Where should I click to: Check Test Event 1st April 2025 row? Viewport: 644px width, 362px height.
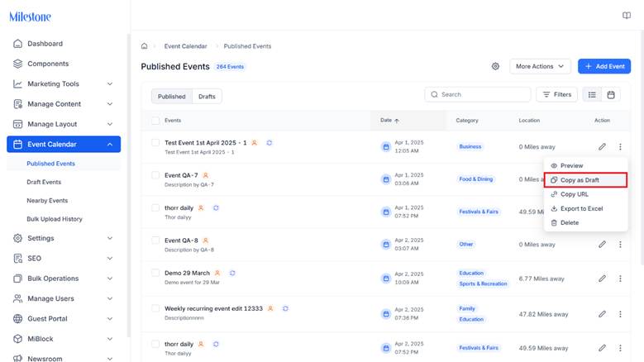tap(155, 142)
